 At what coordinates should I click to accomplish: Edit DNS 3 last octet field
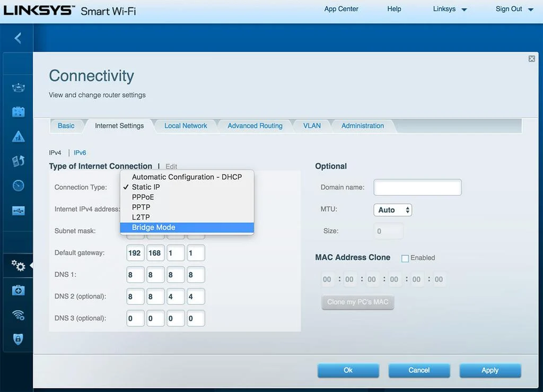pos(196,319)
